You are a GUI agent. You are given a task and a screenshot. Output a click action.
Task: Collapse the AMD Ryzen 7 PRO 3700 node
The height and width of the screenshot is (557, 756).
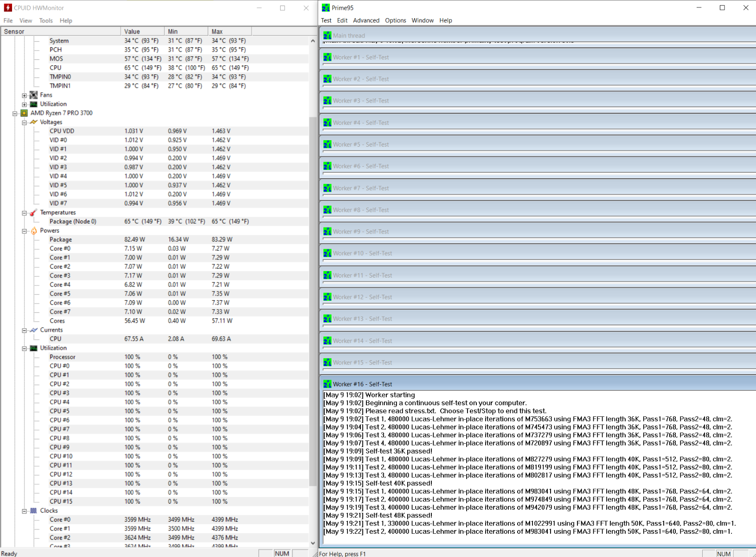15,113
